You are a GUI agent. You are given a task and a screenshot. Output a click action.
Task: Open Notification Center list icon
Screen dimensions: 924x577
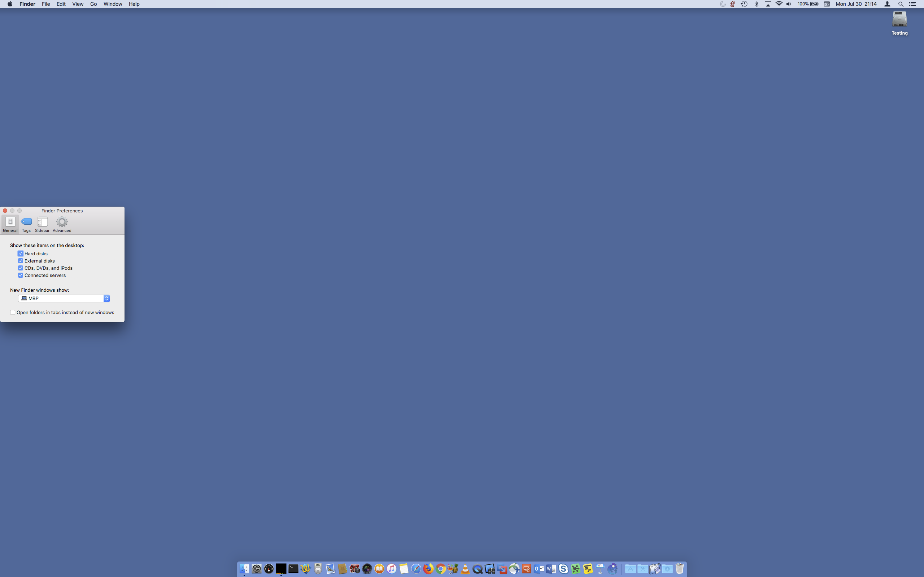[x=912, y=4]
